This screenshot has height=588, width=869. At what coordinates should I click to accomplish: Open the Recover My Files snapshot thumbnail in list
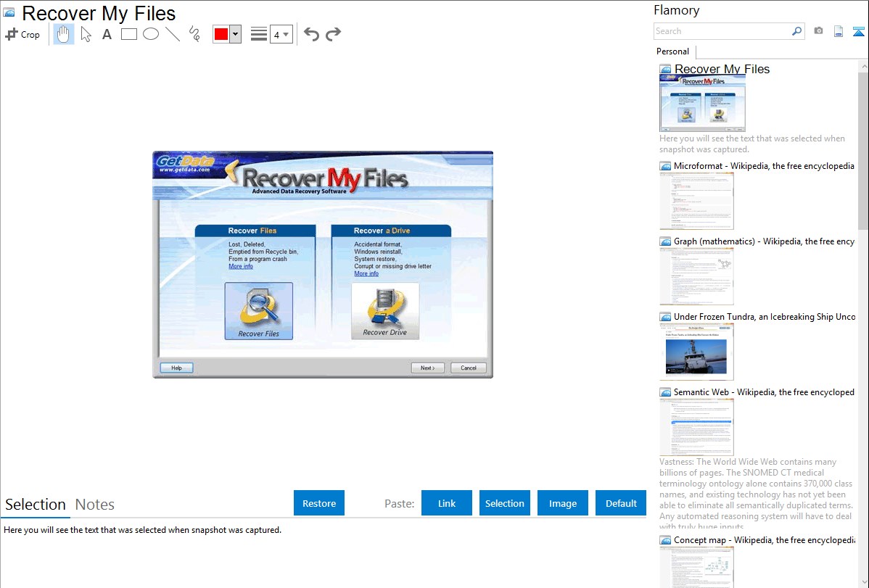pos(702,103)
